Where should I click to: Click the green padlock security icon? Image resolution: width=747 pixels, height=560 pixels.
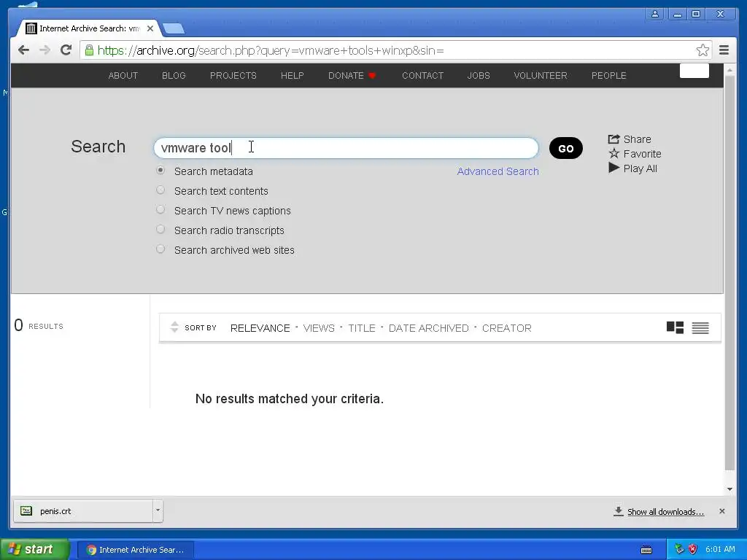(x=89, y=50)
